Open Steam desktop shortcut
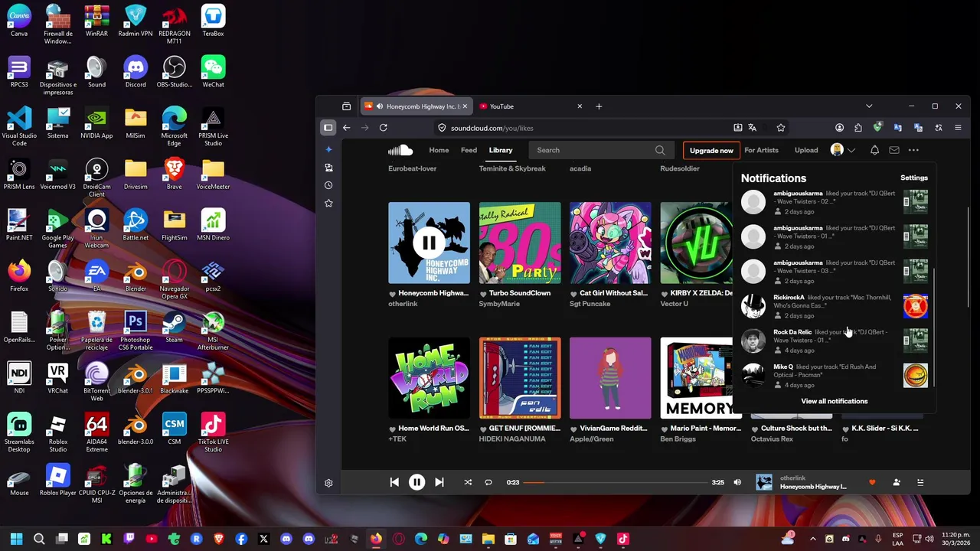The height and width of the screenshot is (551, 980). pos(174,327)
